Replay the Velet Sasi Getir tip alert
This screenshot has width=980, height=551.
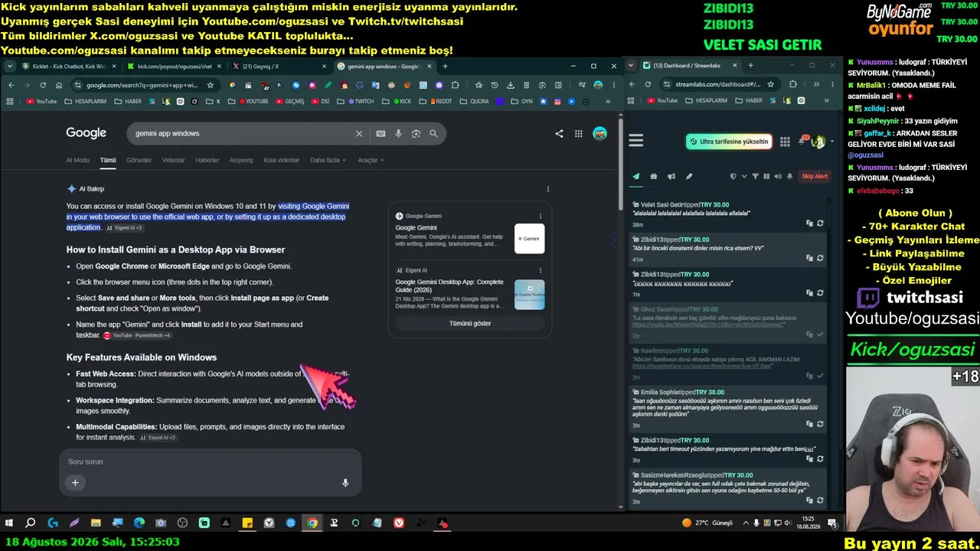[820, 223]
